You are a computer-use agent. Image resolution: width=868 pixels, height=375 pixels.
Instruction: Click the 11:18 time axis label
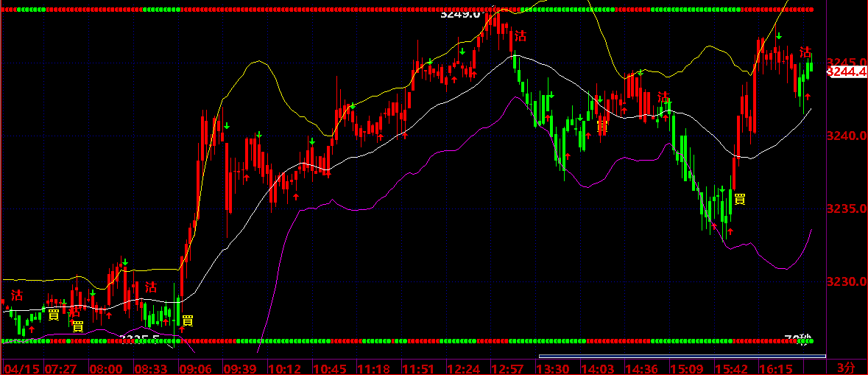(374, 368)
